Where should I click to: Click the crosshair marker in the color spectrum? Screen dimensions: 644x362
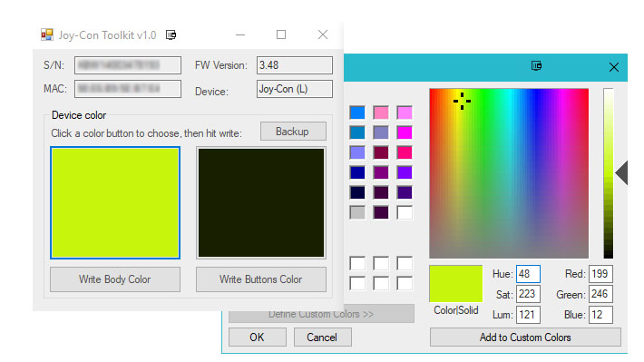click(x=462, y=101)
